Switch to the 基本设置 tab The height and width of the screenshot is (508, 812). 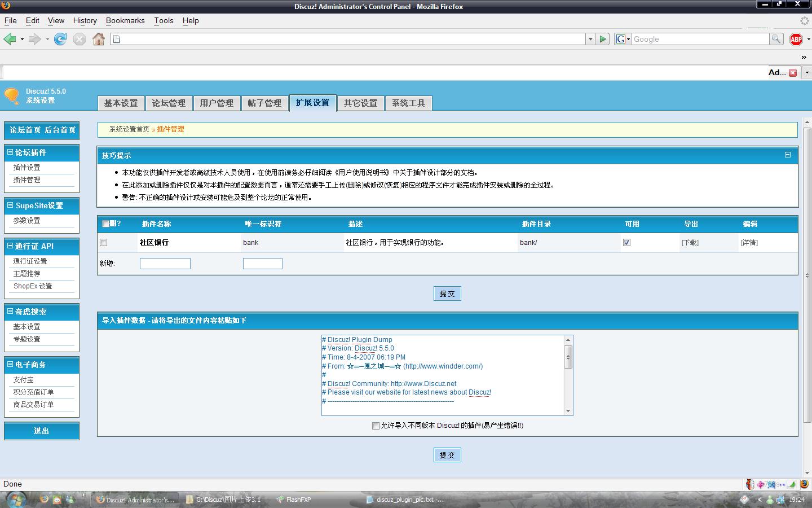[121, 103]
